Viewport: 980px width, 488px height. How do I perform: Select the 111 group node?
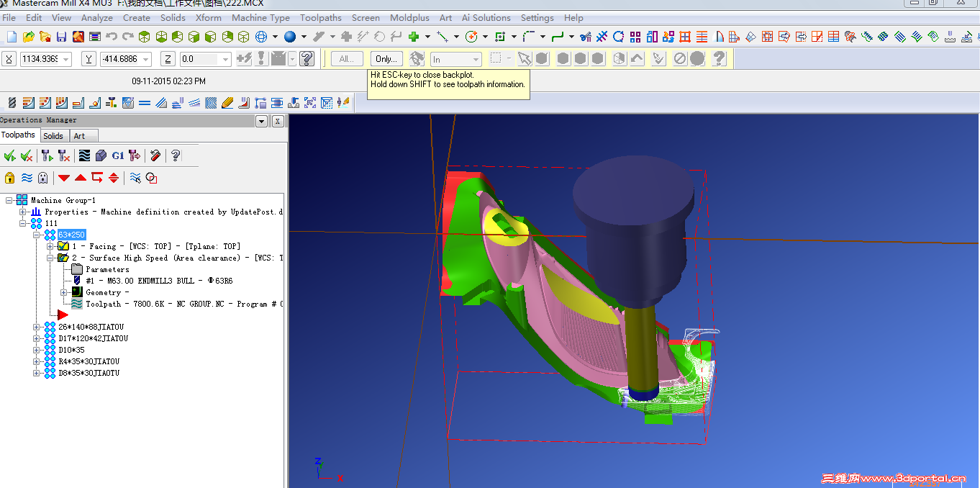tap(51, 223)
